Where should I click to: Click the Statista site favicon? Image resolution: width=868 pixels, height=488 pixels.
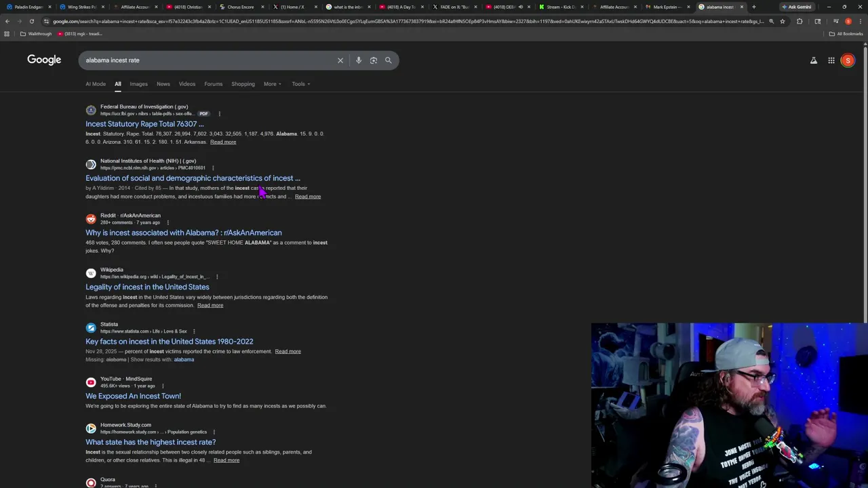point(91,327)
